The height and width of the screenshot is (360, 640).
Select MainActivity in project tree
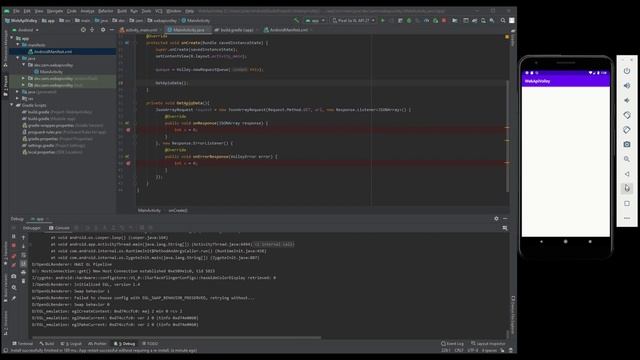pos(51,71)
